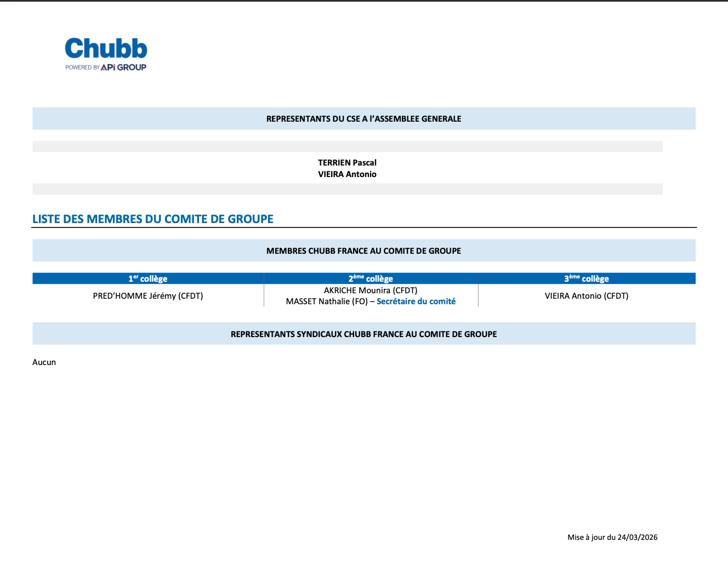Click the "Liste des membres du comité de groupe" heading
The width and height of the screenshot is (728, 564).
153,219
